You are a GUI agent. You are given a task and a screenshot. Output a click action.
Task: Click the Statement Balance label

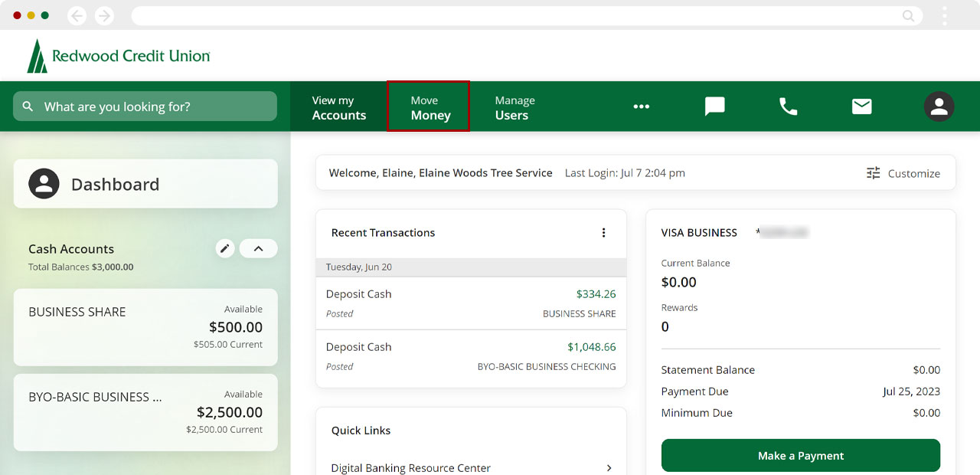pyautogui.click(x=708, y=370)
